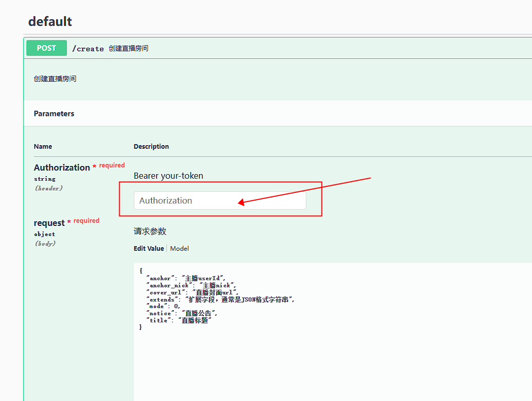Click the Authorization parameter name
The height and width of the screenshot is (401, 532).
(x=62, y=168)
